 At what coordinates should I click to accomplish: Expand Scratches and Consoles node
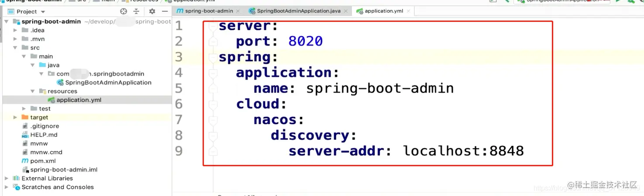click(7, 187)
